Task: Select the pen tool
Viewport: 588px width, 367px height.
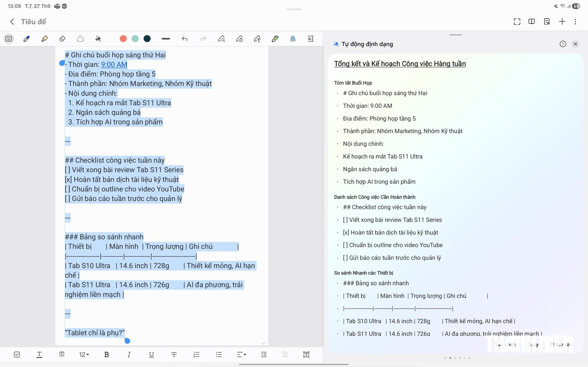Action: click(x=26, y=39)
